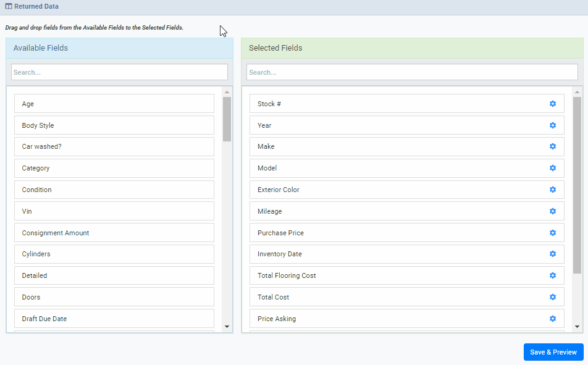Open settings gear for Year field
588x365 pixels.
pos(553,125)
